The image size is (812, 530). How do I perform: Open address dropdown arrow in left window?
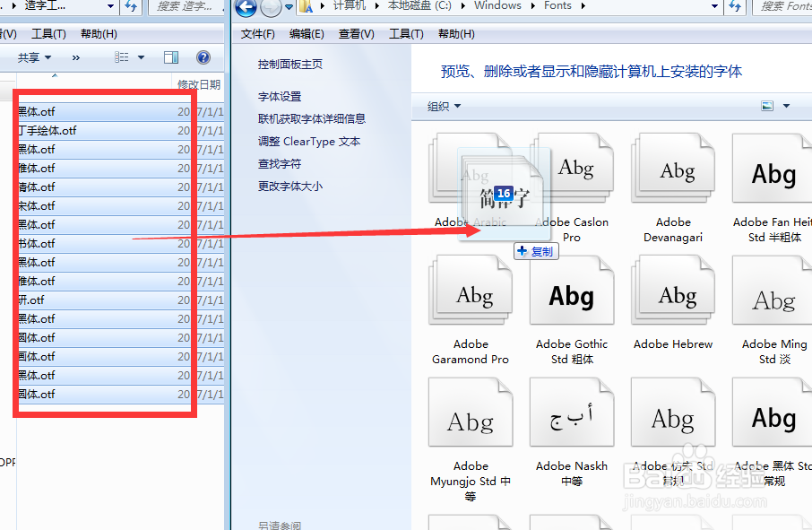pyautogui.click(x=110, y=6)
